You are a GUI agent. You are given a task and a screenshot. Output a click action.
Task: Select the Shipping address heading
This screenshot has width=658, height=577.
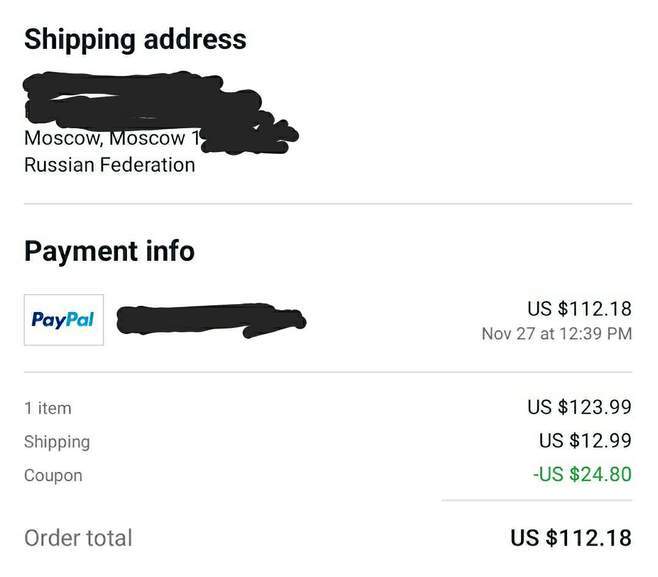pyautogui.click(x=135, y=40)
